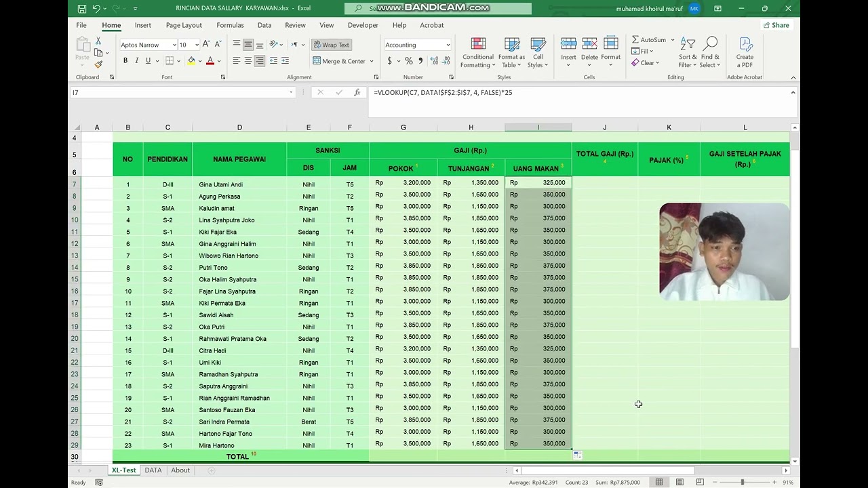Open the Accounting number format dropdown
Image resolution: width=868 pixels, height=488 pixels.
pos(448,45)
